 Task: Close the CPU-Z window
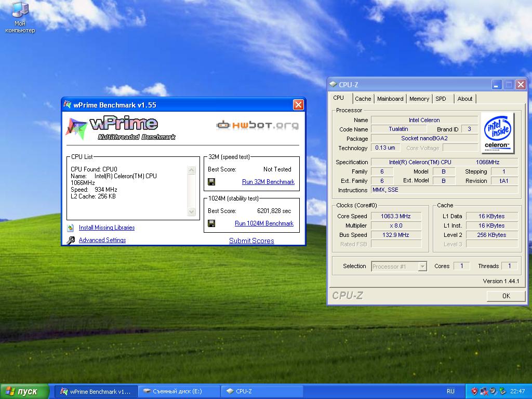click(521, 85)
